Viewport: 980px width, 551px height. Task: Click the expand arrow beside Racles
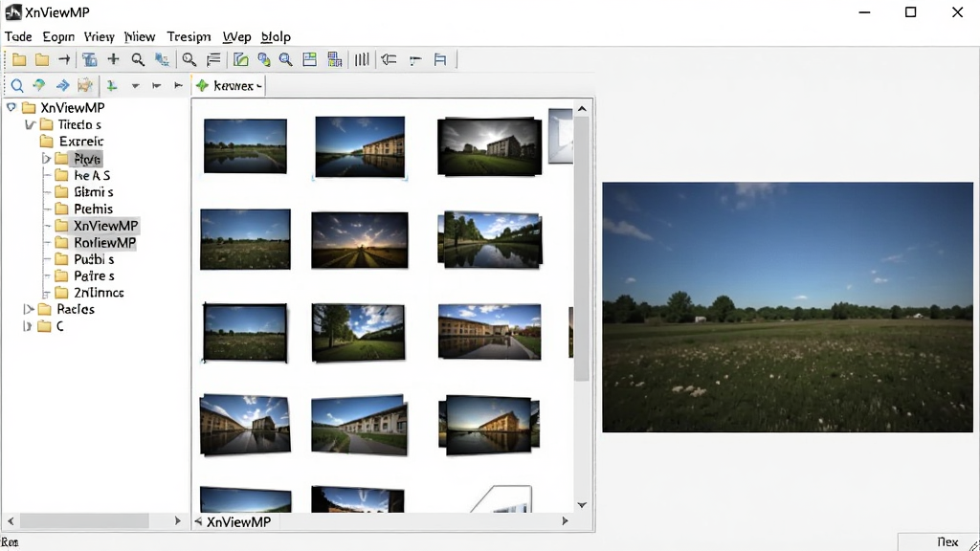click(28, 309)
